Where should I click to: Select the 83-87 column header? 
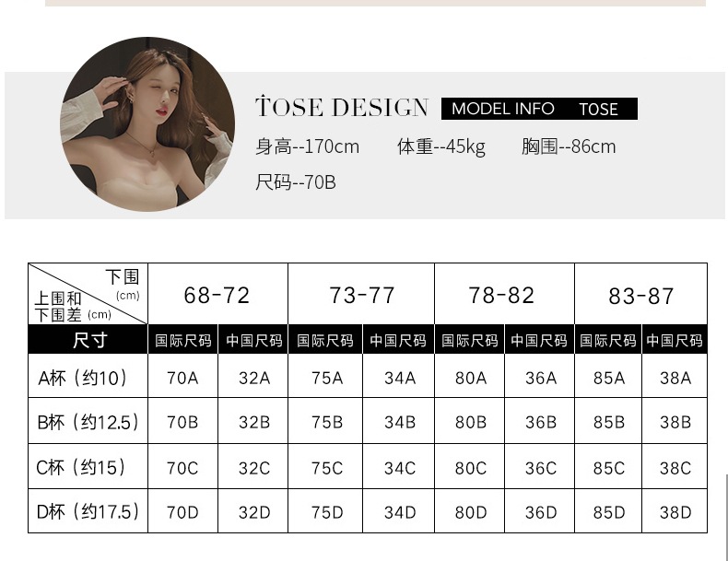(640, 295)
